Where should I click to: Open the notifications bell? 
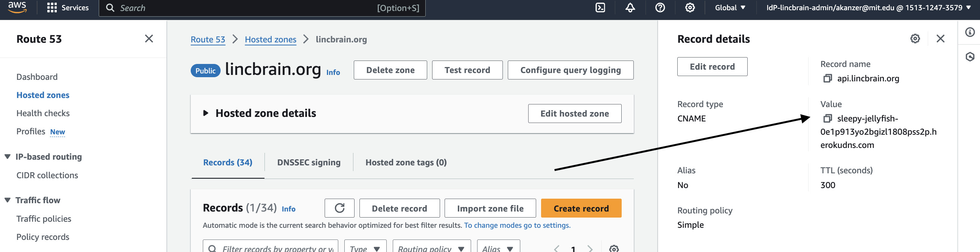630,8
